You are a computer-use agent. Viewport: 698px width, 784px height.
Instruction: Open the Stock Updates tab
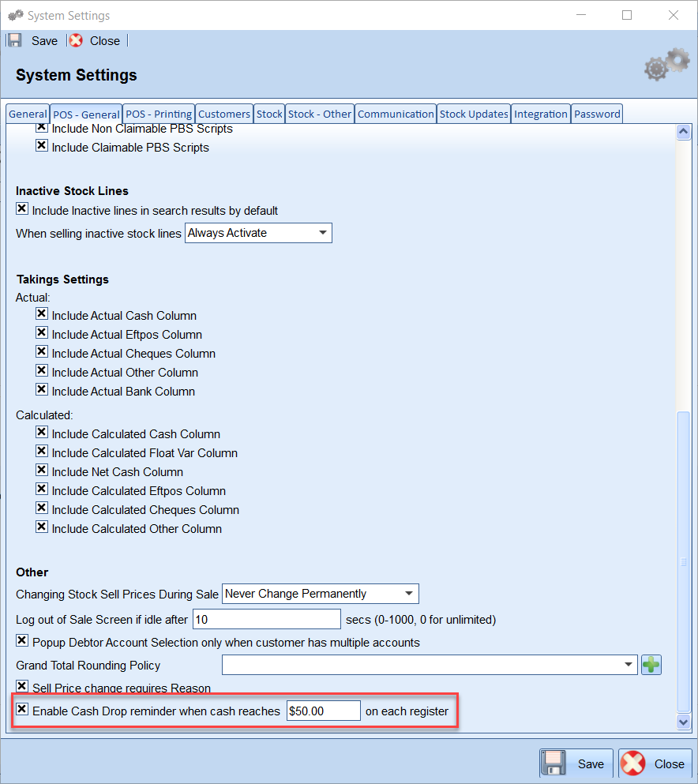coord(474,114)
